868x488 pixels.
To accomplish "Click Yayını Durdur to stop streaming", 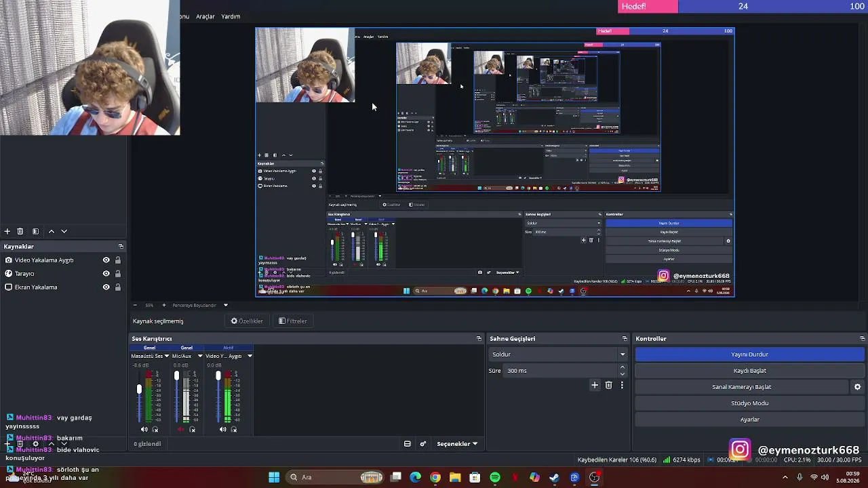I will point(749,354).
